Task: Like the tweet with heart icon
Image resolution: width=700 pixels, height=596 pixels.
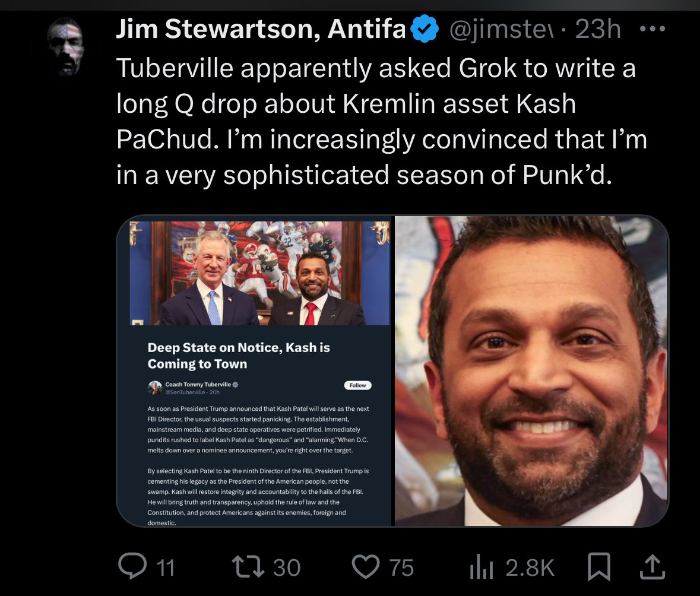Action: point(366,567)
